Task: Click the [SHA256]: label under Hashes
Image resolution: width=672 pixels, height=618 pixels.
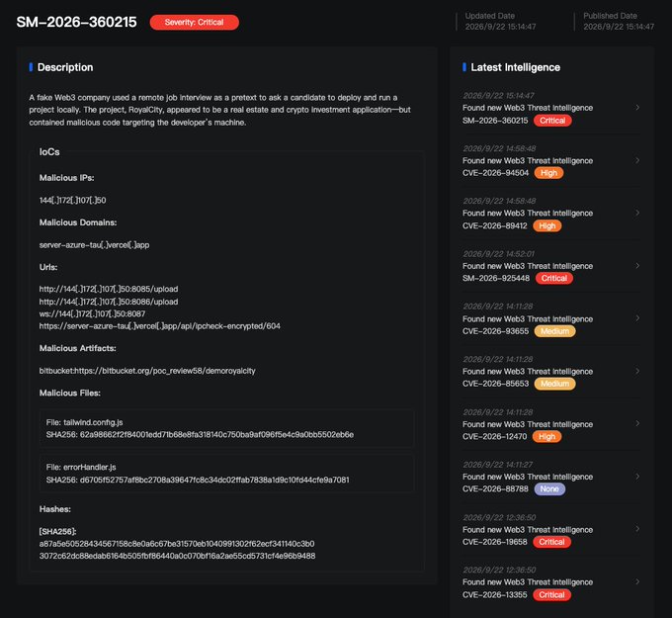Action: point(57,531)
